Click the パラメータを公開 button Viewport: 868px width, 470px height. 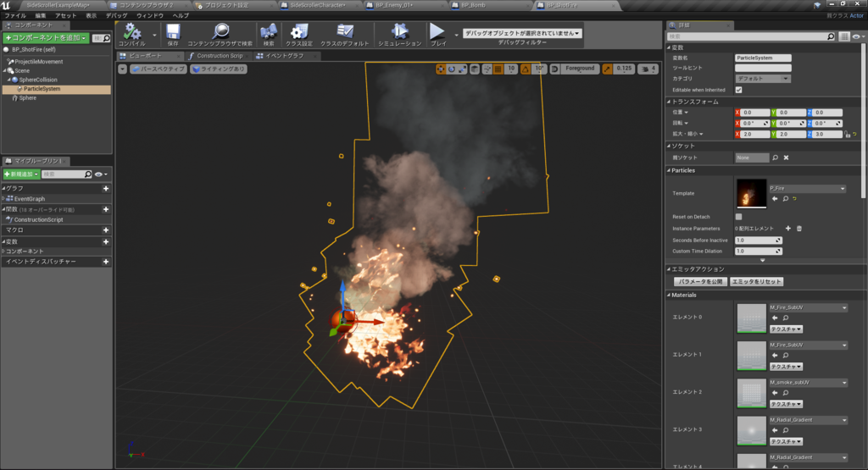(700, 281)
